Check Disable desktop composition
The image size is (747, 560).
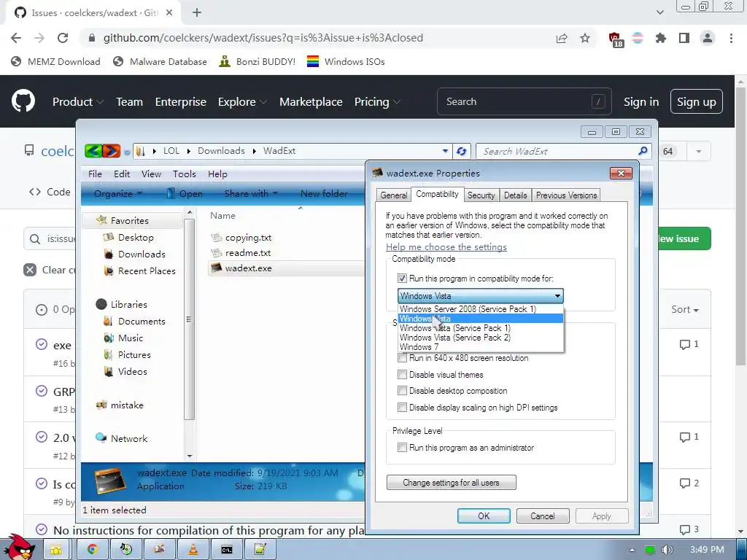pos(402,391)
